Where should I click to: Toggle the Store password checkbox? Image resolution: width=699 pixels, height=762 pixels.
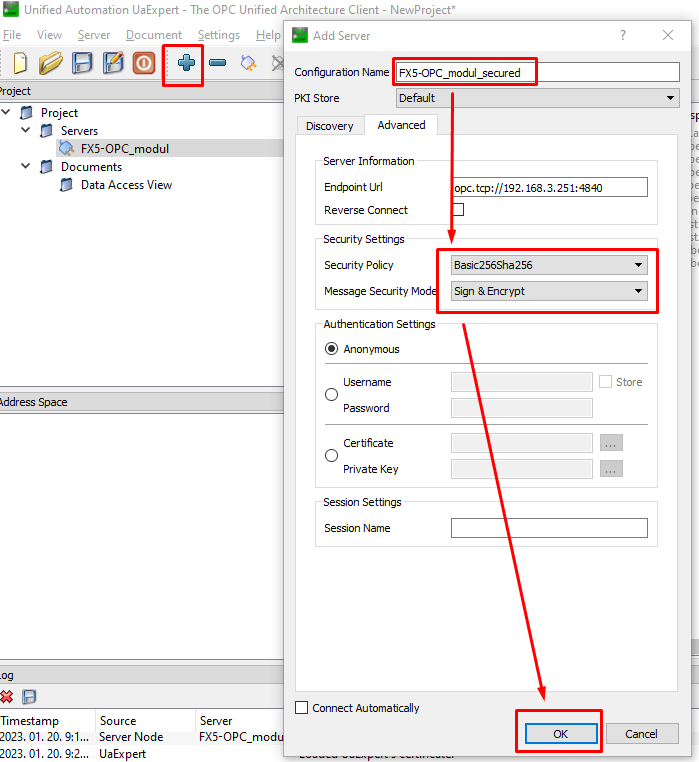coord(605,382)
